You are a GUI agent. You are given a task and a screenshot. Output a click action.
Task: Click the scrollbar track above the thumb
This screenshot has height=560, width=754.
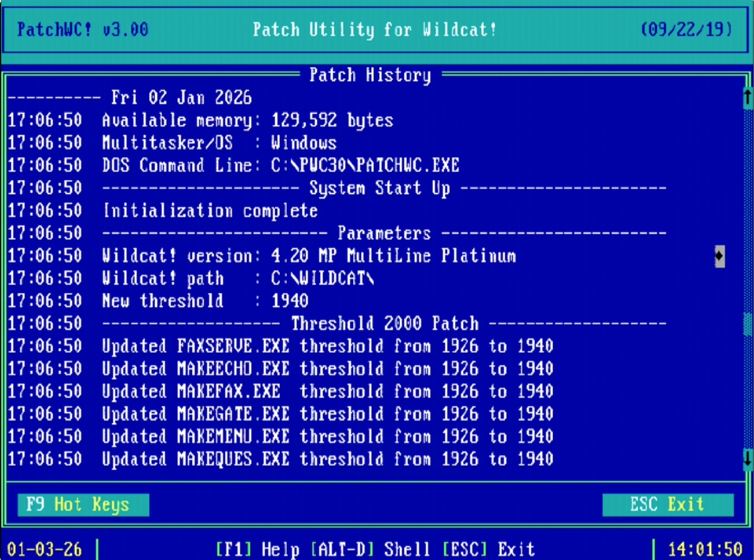click(x=748, y=210)
